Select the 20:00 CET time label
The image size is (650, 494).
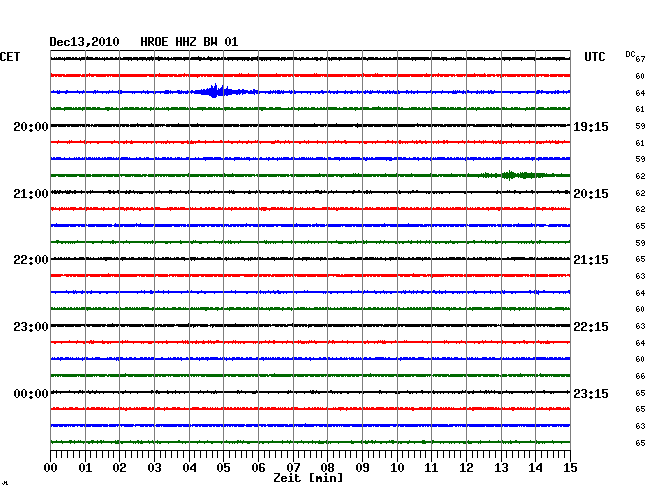31,127
